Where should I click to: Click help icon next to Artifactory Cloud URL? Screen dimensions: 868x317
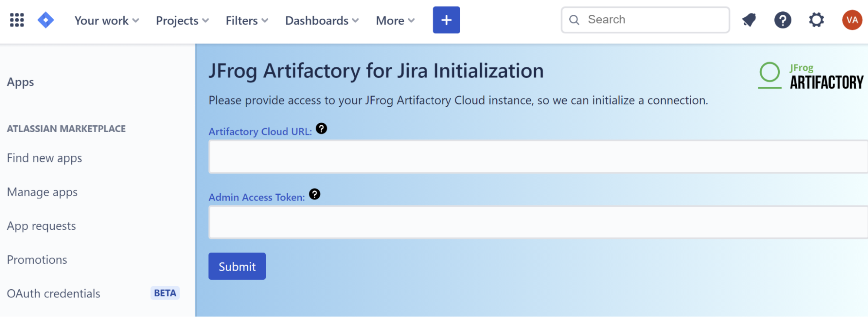(x=321, y=128)
